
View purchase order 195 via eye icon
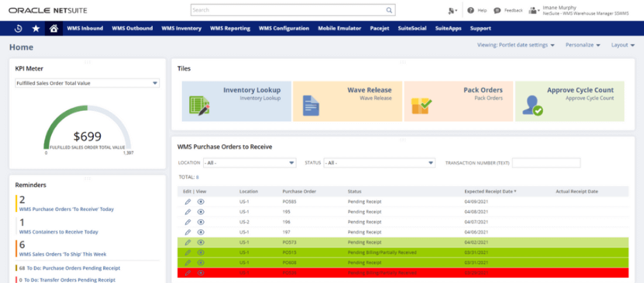(x=201, y=212)
